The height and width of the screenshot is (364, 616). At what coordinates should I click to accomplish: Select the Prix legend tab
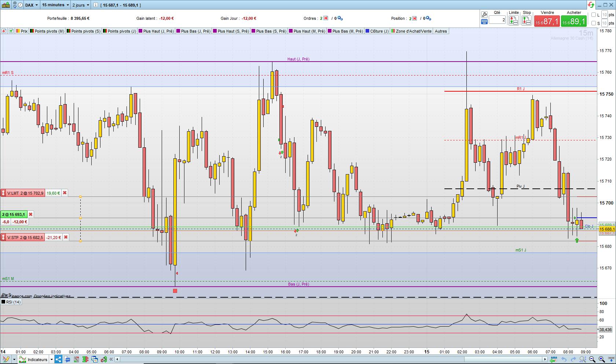point(22,31)
